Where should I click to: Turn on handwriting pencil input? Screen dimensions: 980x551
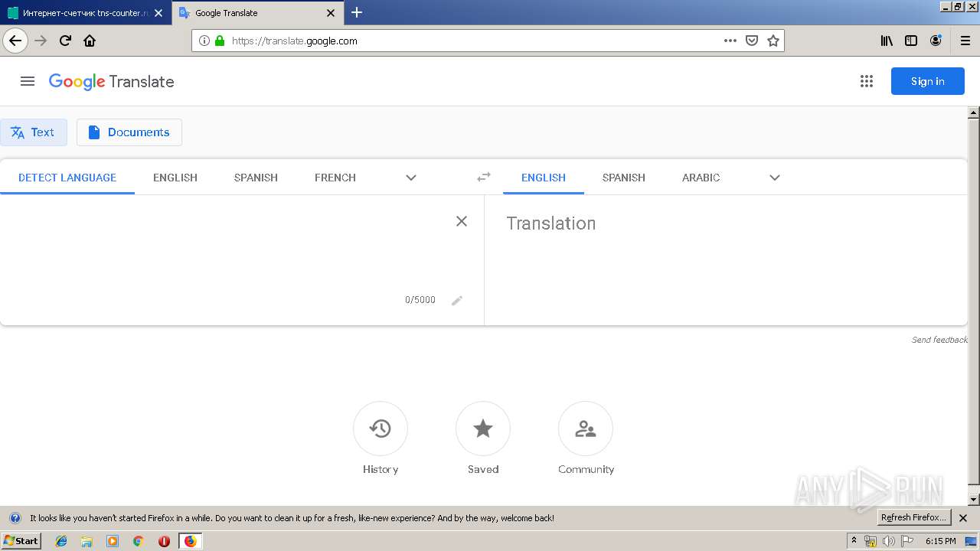click(457, 301)
